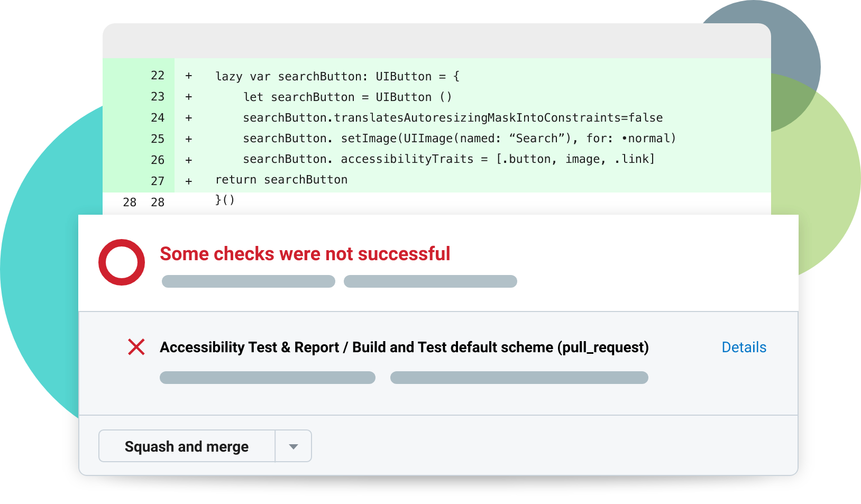This screenshot has width=861, height=504.
Task: Open Details for the Accessibility Test check
Action: (744, 347)
